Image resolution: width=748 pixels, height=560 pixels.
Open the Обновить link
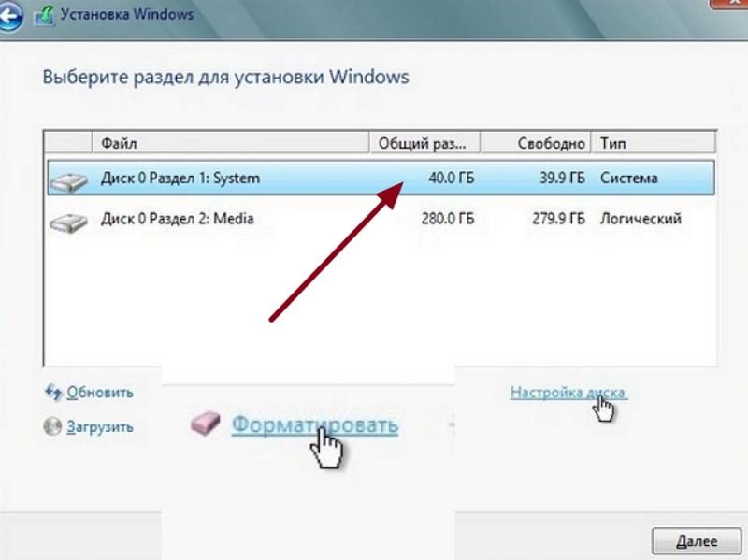(100, 393)
